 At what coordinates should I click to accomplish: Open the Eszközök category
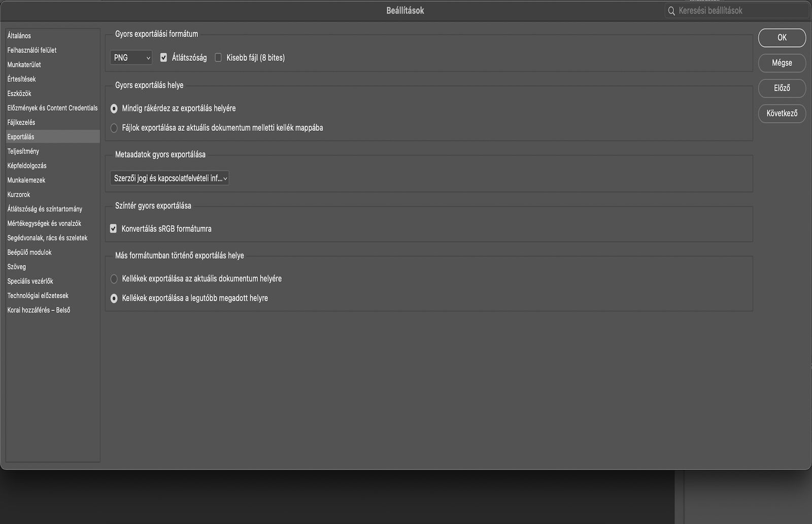[x=53, y=94]
